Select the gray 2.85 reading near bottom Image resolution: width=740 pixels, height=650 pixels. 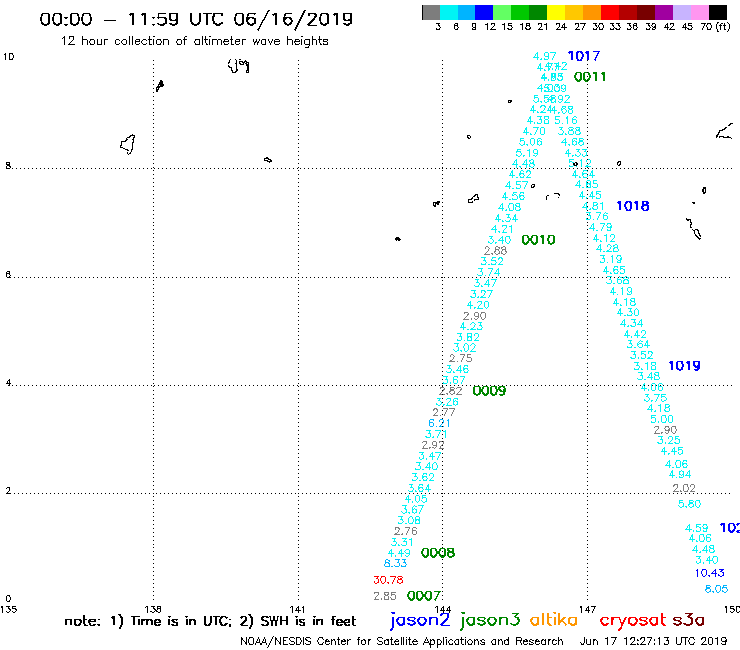point(385,596)
